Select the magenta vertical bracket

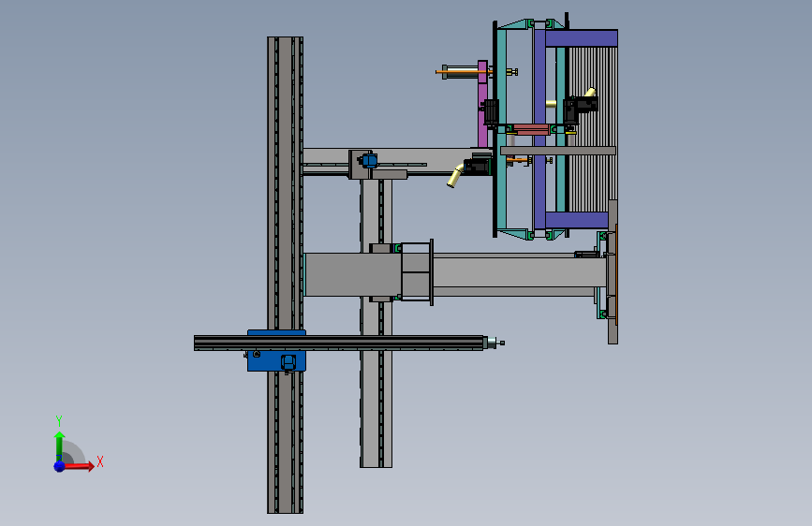482,104
